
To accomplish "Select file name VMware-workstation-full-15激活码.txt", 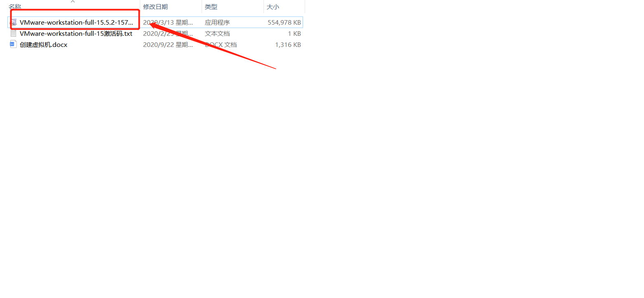I will (x=76, y=33).
